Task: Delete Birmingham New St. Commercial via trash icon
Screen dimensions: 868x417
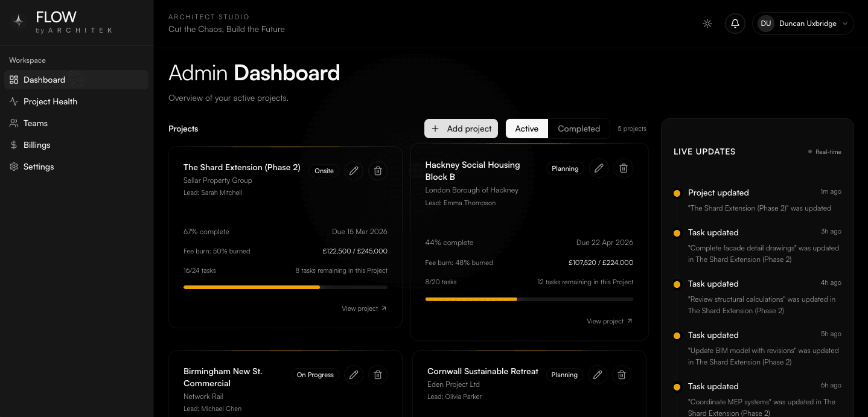Action: coord(377,375)
